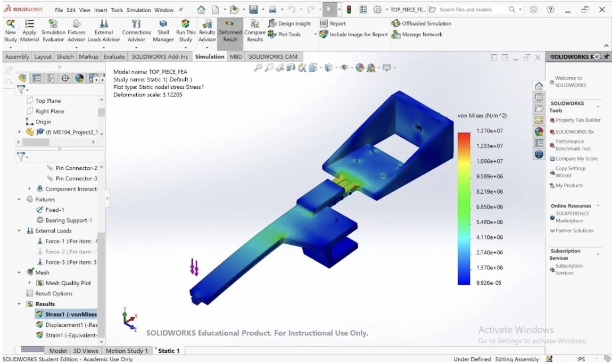Collapse the Mesh node

pyautogui.click(x=19, y=272)
